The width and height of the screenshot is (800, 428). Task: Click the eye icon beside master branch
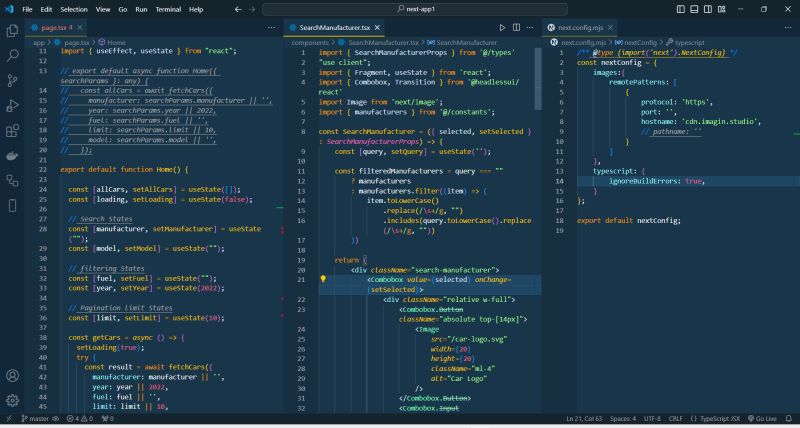(56, 419)
